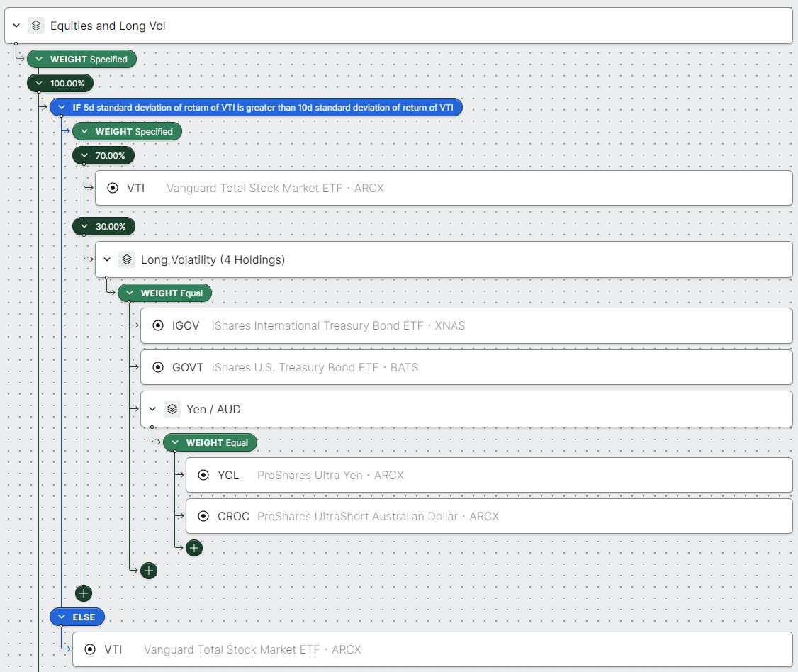Click the CROC asset icon
Screen dimensions: 798x672
coord(203,516)
